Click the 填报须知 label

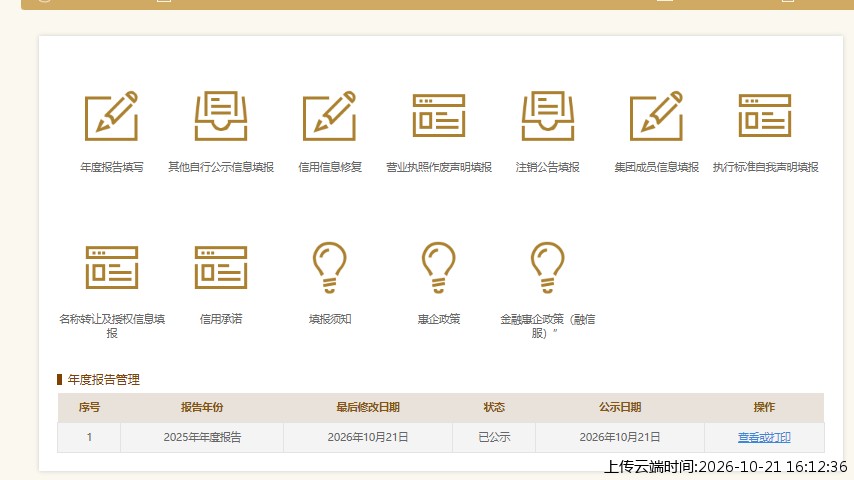pyautogui.click(x=330, y=319)
